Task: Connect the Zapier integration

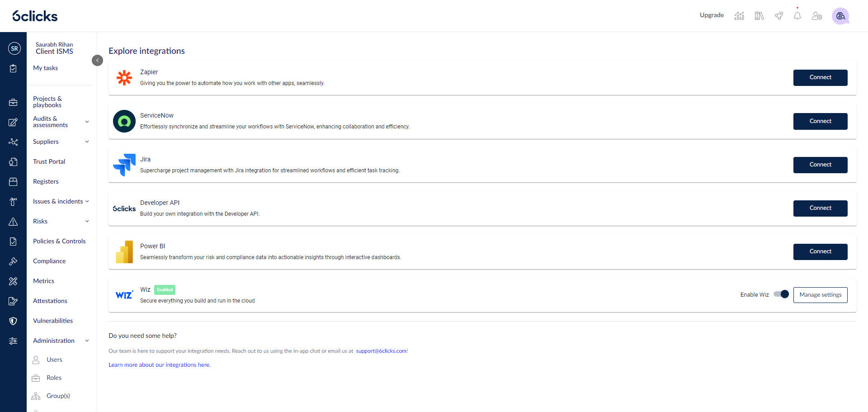Action: (820, 77)
